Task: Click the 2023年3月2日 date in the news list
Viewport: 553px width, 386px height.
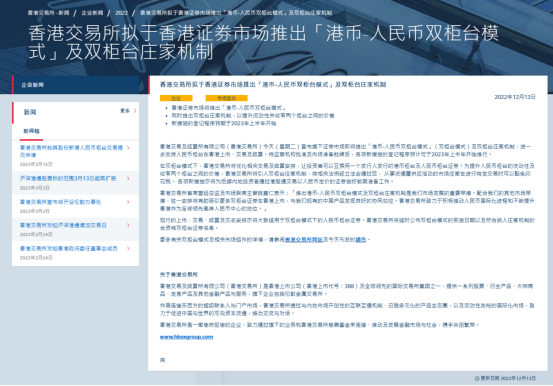Action: click(35, 211)
